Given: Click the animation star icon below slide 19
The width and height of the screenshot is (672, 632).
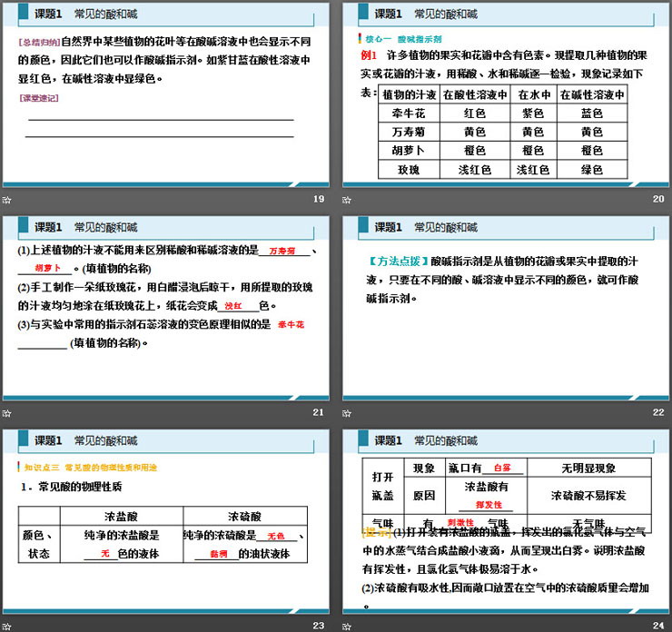Looking at the screenshot, I should (x=6, y=200).
